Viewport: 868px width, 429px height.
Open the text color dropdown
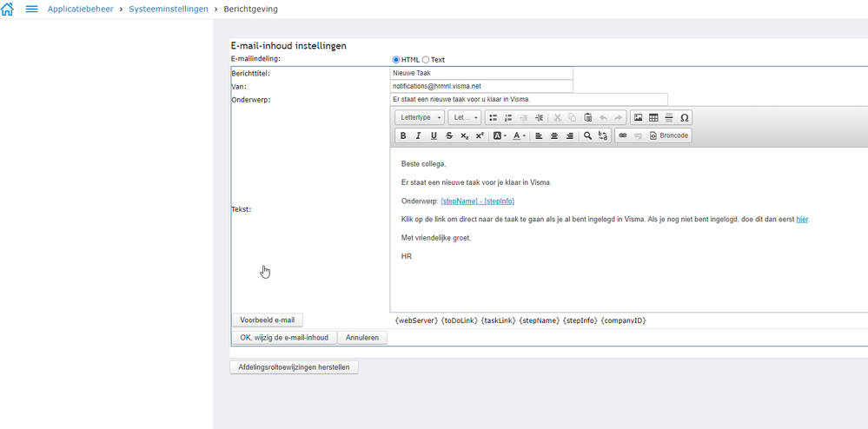(519, 135)
